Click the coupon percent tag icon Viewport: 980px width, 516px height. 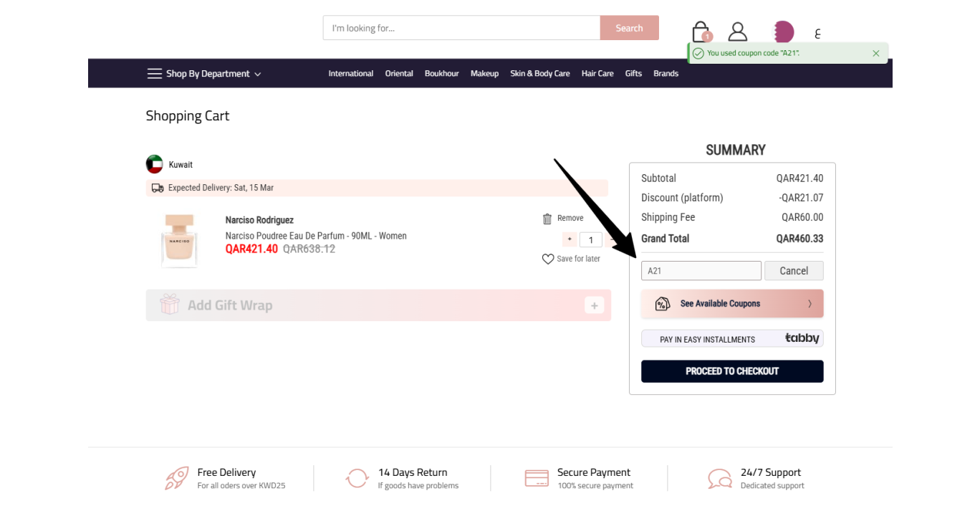click(663, 304)
